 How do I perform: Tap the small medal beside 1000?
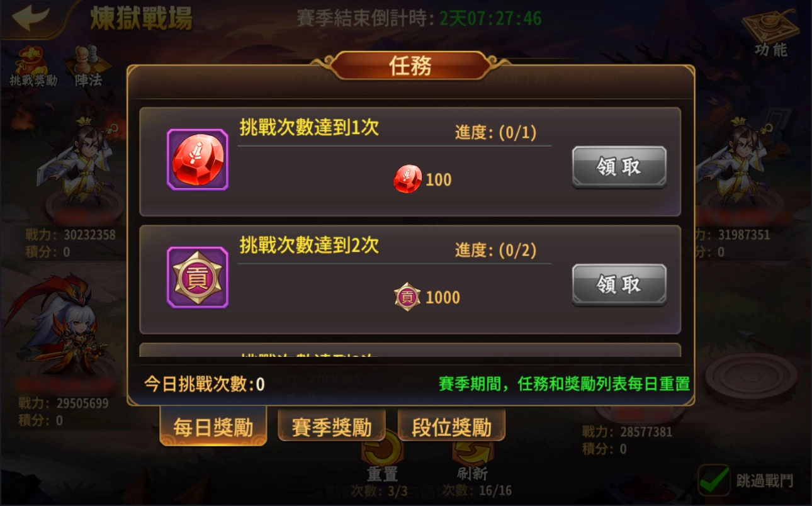pyautogui.click(x=407, y=297)
